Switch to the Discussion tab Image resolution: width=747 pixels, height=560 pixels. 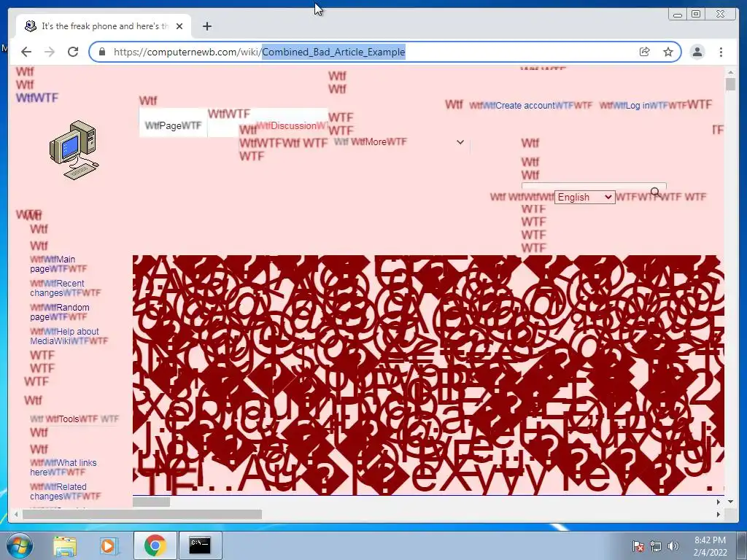292,125
